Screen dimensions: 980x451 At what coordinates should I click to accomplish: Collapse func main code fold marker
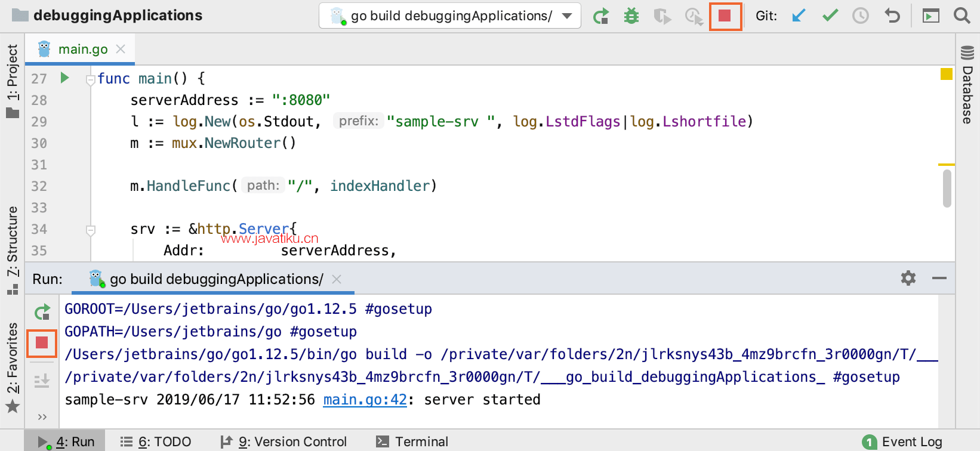[91, 79]
